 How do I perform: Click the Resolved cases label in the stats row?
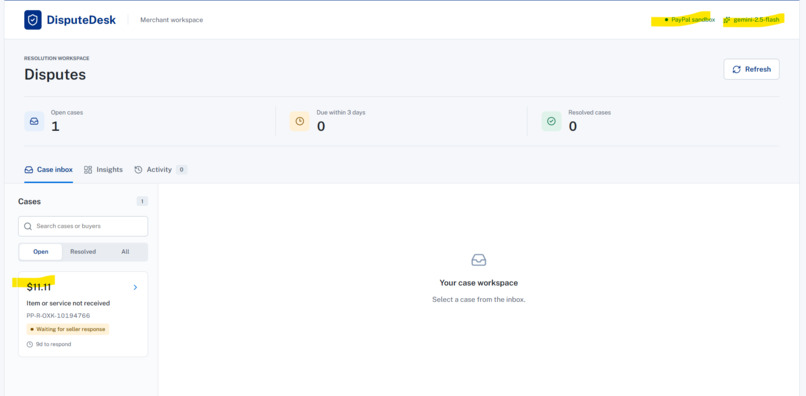pos(590,112)
